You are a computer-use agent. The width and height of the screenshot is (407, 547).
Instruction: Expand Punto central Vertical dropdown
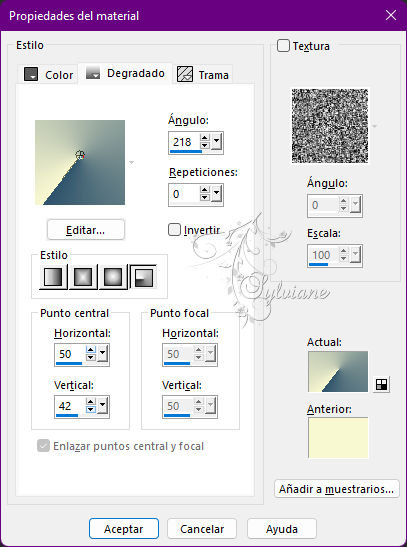click(x=103, y=405)
